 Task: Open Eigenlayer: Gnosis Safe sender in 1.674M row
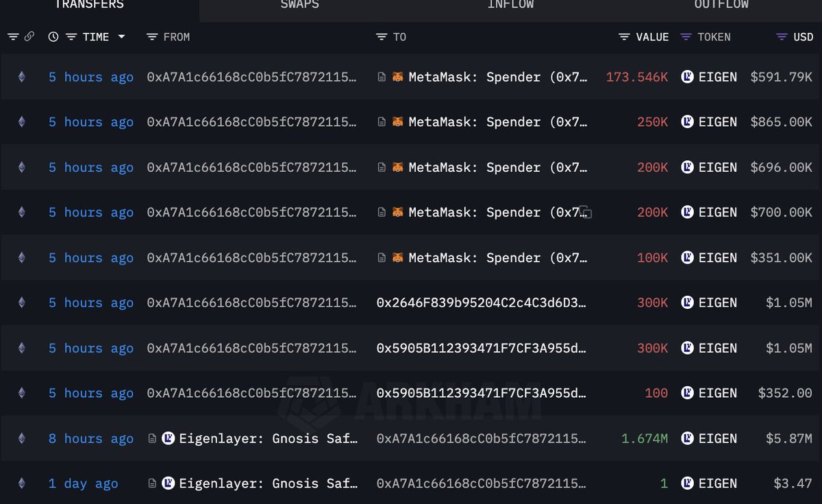[x=268, y=438]
